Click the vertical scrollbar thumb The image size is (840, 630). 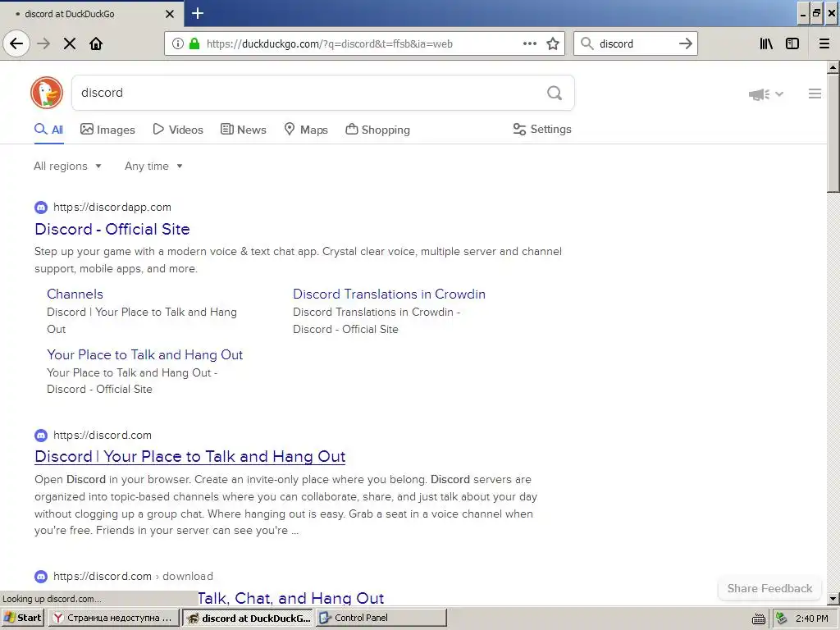833,132
